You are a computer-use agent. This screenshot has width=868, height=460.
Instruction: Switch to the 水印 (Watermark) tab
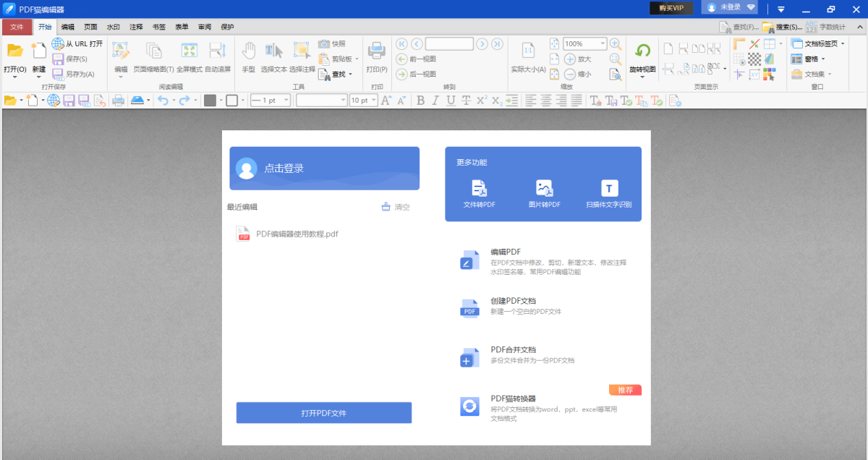[x=113, y=27]
